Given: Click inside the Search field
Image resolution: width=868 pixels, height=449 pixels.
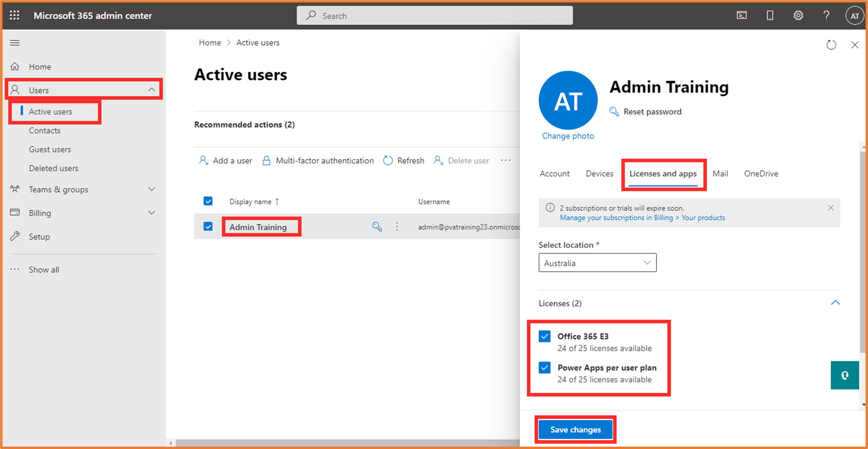Looking at the screenshot, I should pyautogui.click(x=434, y=15).
